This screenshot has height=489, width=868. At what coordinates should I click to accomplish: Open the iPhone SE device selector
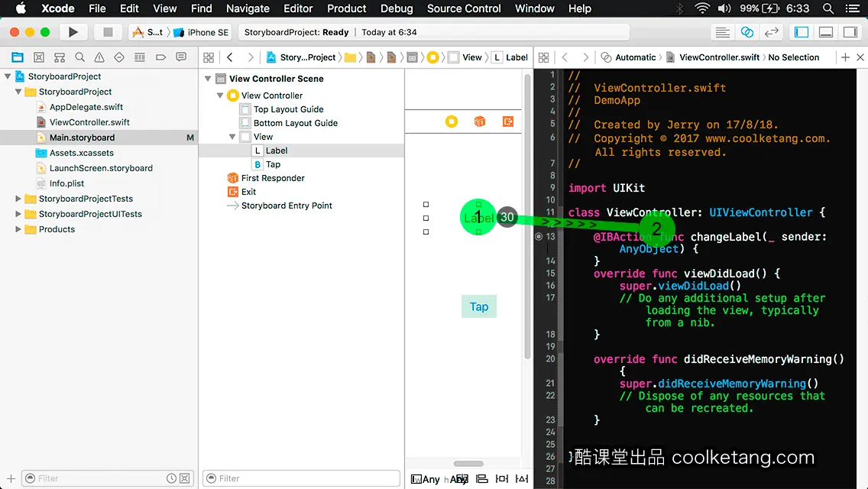click(201, 32)
